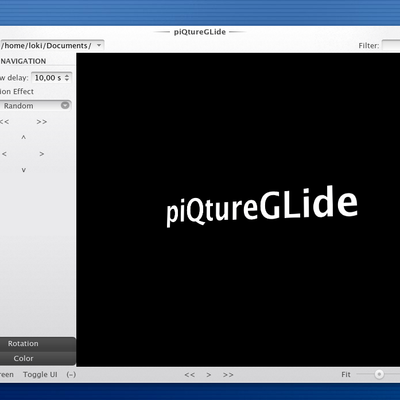Adjust the slideshow delay spinner arrows
The image size is (400, 400).
67,78
